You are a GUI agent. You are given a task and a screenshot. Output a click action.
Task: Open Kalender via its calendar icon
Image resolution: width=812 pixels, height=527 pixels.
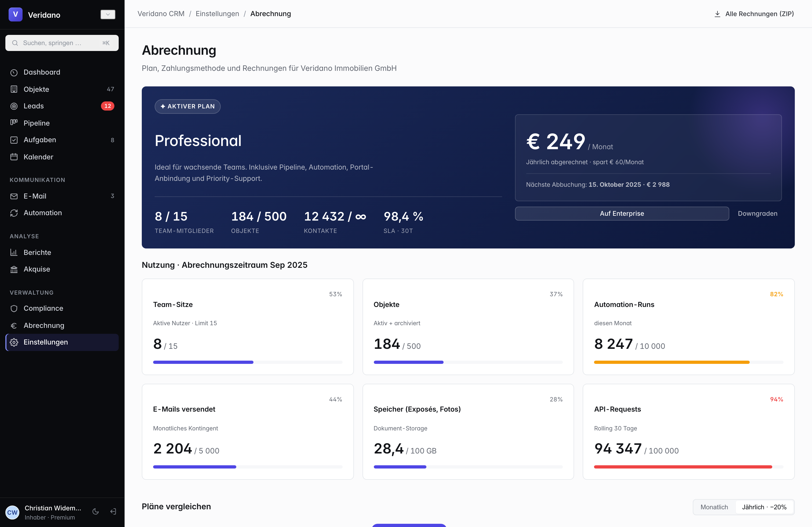coord(14,157)
